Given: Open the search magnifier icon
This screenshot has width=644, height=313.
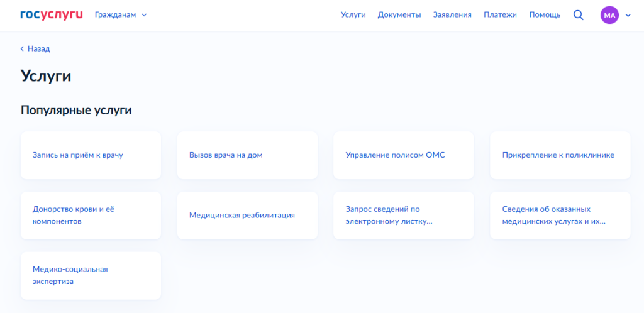Looking at the screenshot, I should coord(579,15).
